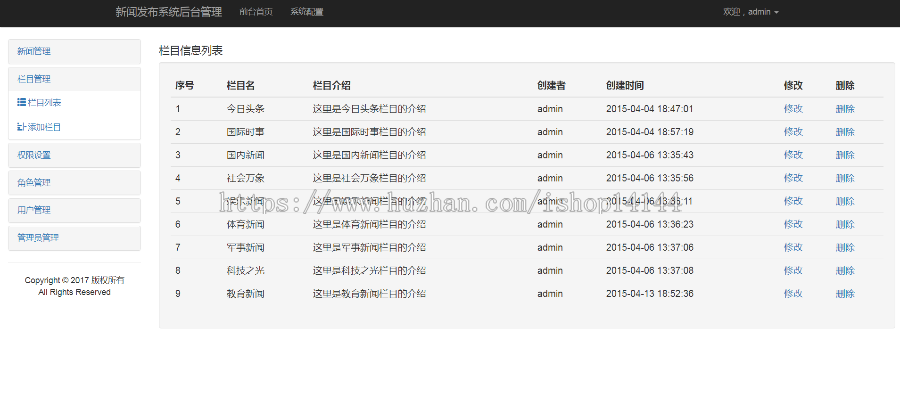Image resolution: width=900 pixels, height=401 pixels.
Task: Click the Copyright © 2017 版权所有 footer text
Action: (75, 281)
